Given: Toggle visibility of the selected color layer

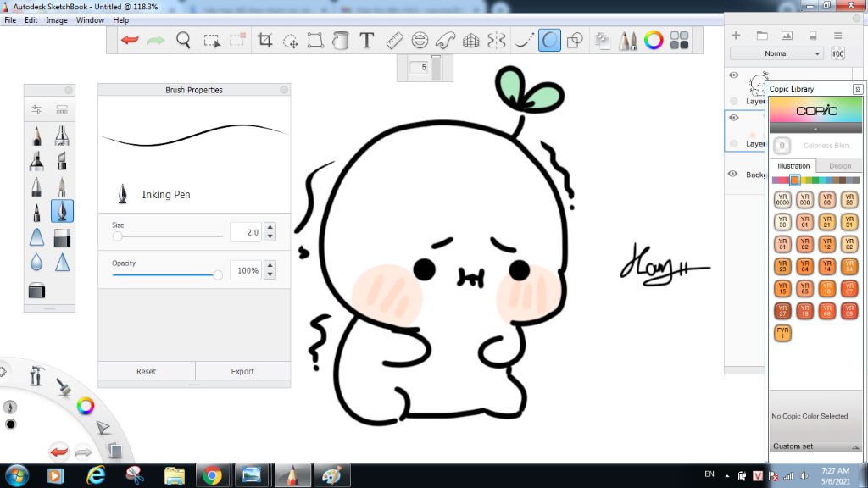Looking at the screenshot, I should pyautogui.click(x=734, y=118).
